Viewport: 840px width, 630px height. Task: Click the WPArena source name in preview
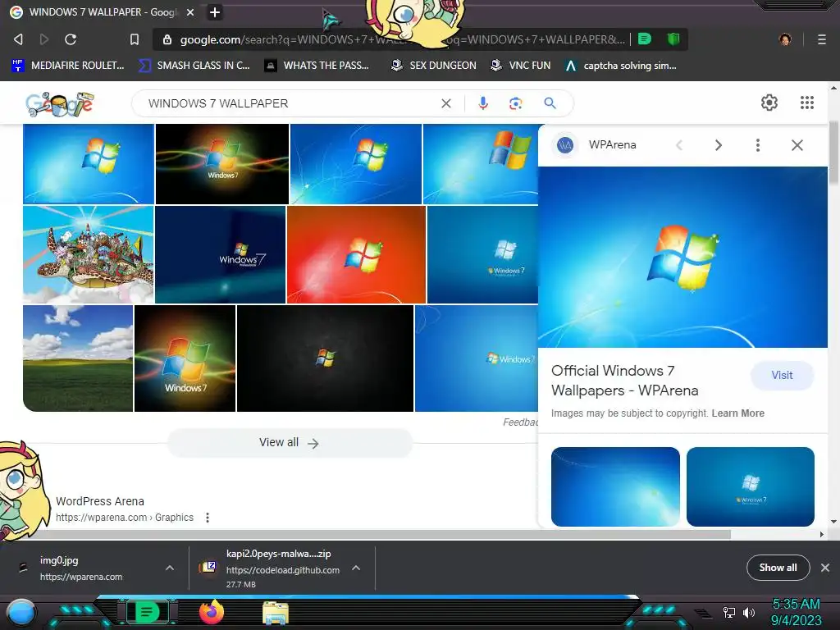(612, 144)
